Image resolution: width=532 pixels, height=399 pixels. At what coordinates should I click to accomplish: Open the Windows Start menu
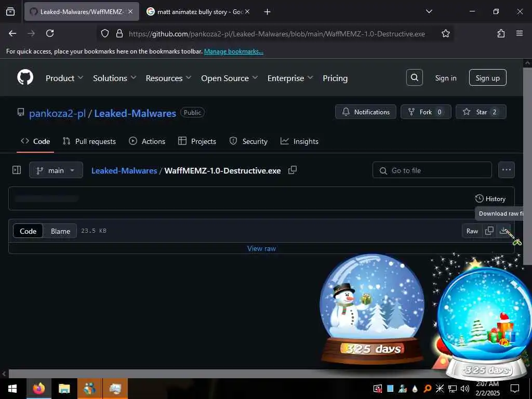(12, 389)
